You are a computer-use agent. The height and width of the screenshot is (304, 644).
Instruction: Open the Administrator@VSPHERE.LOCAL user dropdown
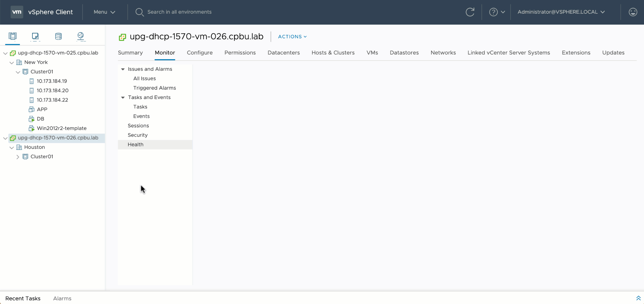click(561, 12)
